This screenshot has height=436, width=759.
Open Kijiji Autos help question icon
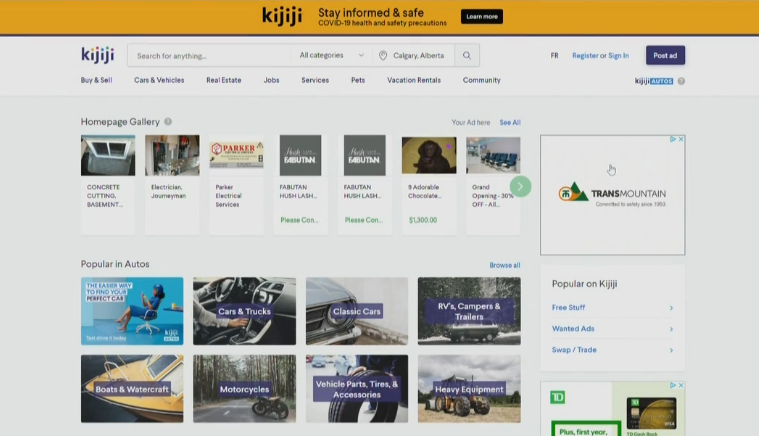pos(681,81)
